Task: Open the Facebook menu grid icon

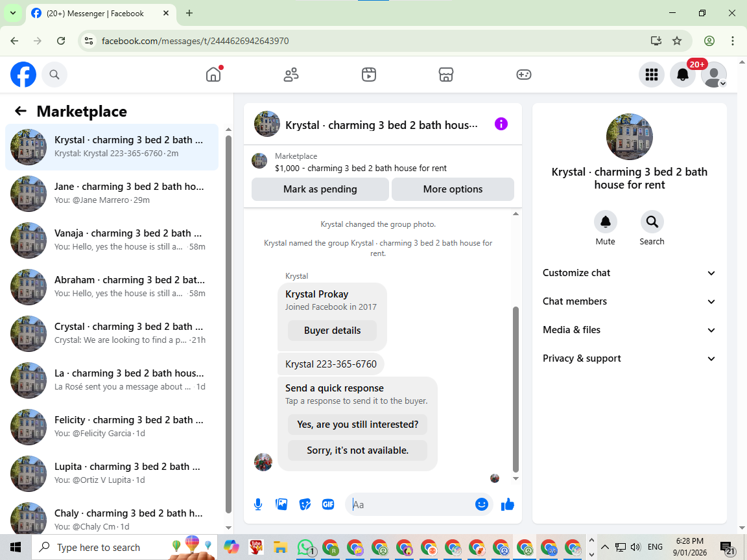Action: [x=651, y=75]
